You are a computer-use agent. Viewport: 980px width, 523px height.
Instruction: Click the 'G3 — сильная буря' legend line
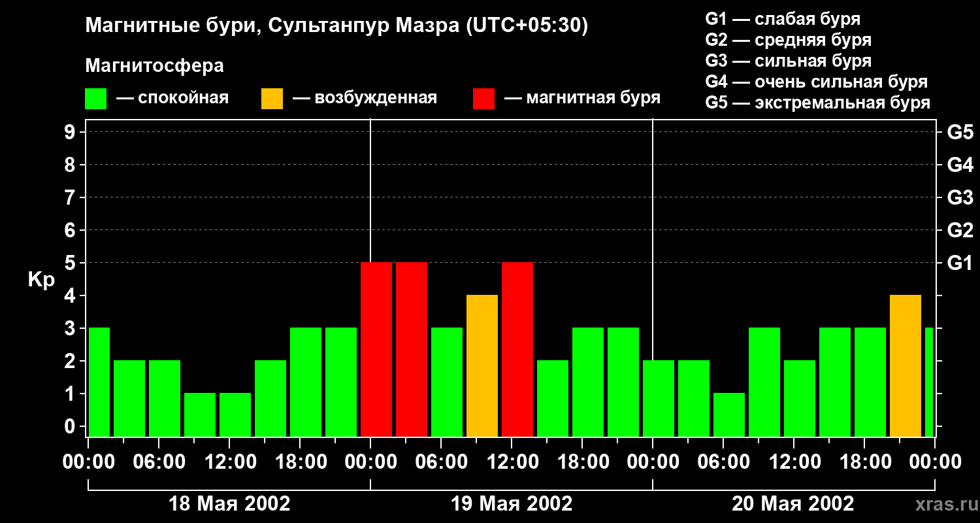[788, 61]
